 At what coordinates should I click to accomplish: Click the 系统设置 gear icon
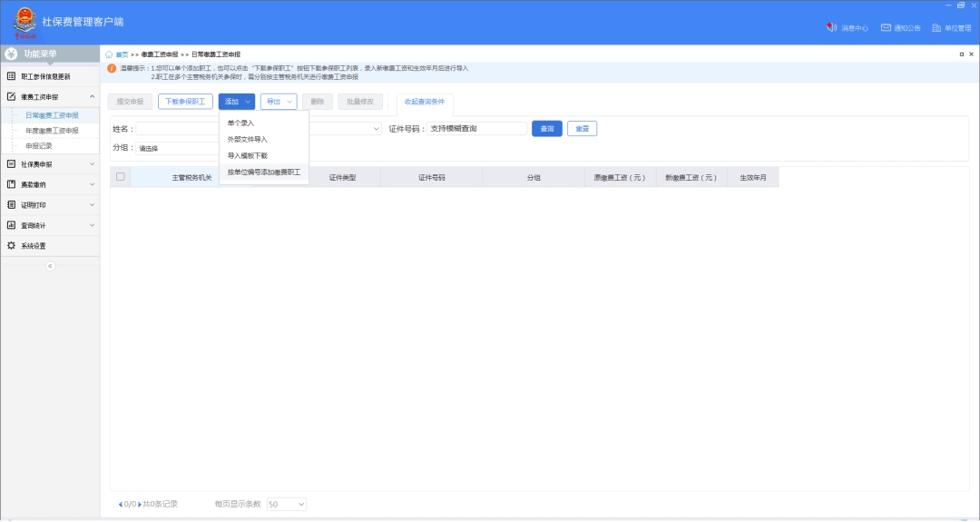pyautogui.click(x=12, y=245)
